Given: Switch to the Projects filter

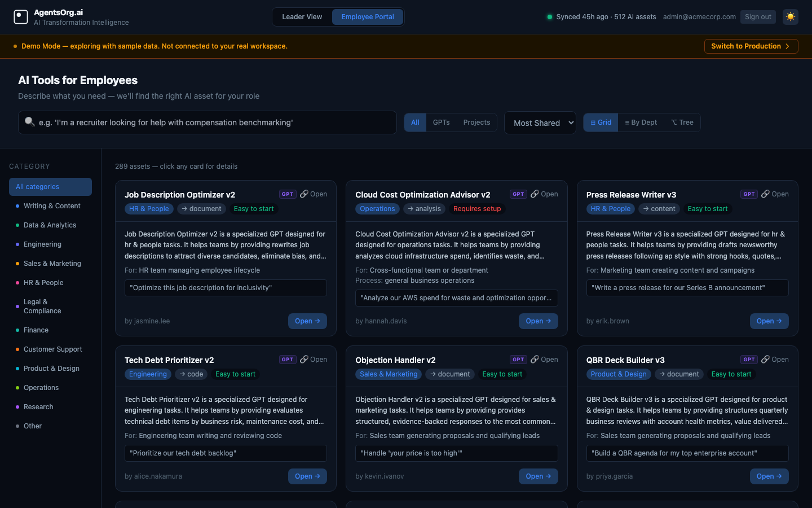Looking at the screenshot, I should [476, 122].
